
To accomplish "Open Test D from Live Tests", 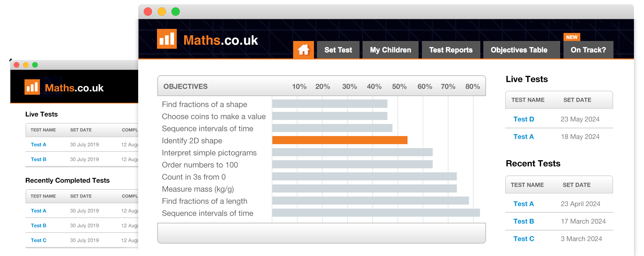I will point(524,119).
